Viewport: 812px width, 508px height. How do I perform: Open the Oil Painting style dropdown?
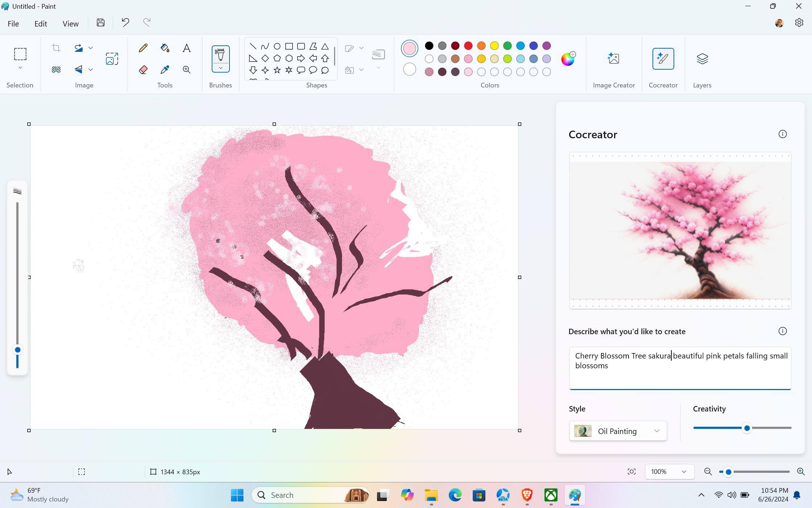pos(618,431)
